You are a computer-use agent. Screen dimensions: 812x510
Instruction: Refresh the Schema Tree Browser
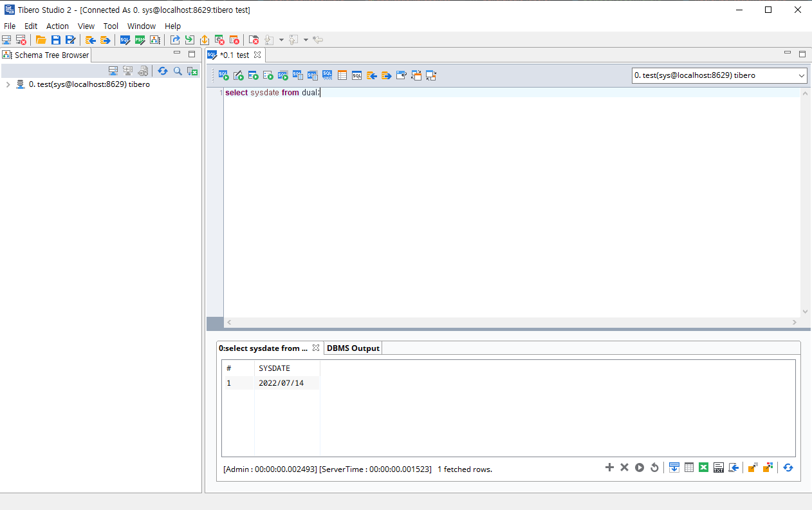pyautogui.click(x=163, y=71)
